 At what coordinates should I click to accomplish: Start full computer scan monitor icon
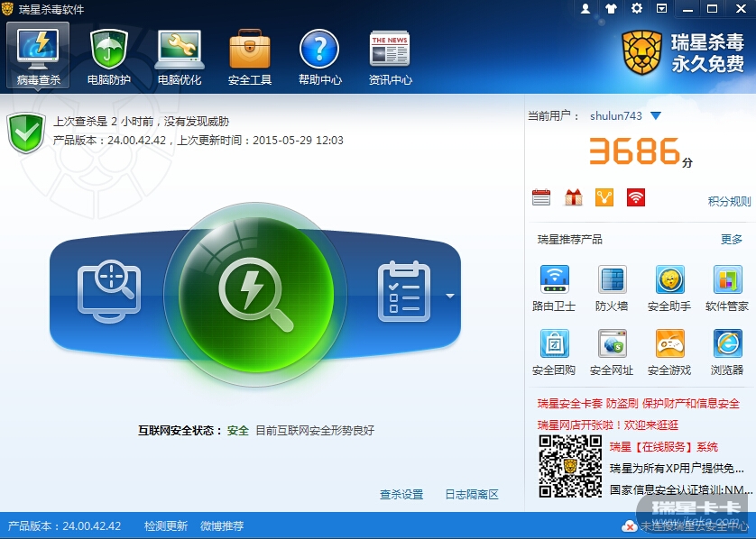coord(109,291)
